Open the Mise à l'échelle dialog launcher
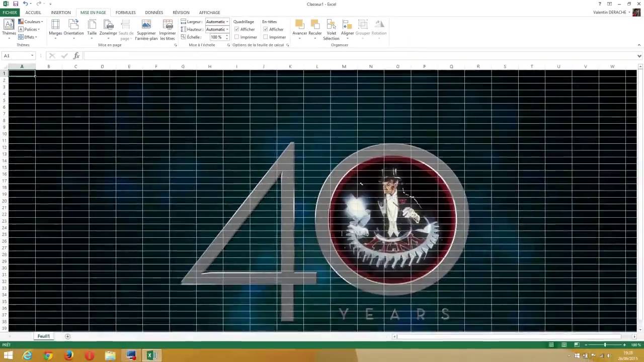Viewport: 644px width, 362px height. coord(228,45)
